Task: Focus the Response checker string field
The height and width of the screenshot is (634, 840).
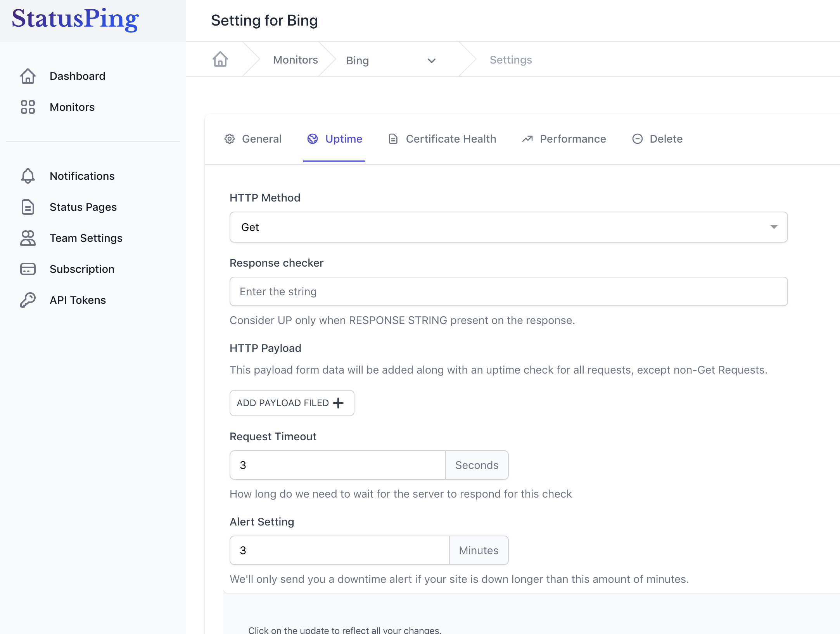Action: pos(508,291)
